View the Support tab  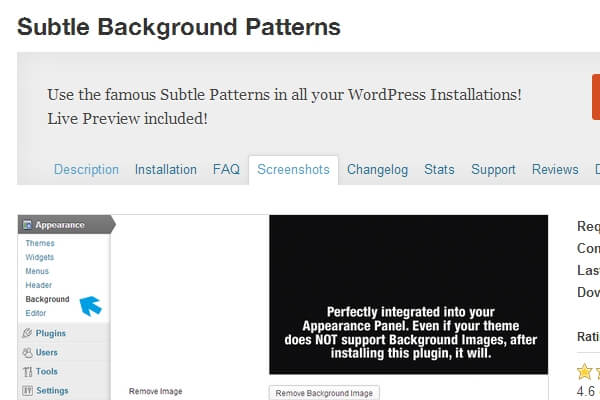tap(493, 170)
